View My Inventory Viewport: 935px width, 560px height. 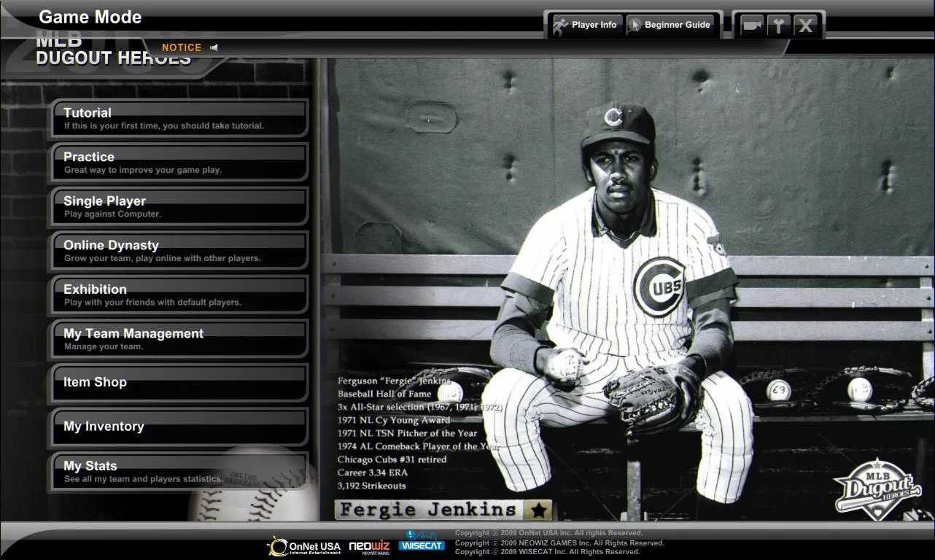[179, 427]
